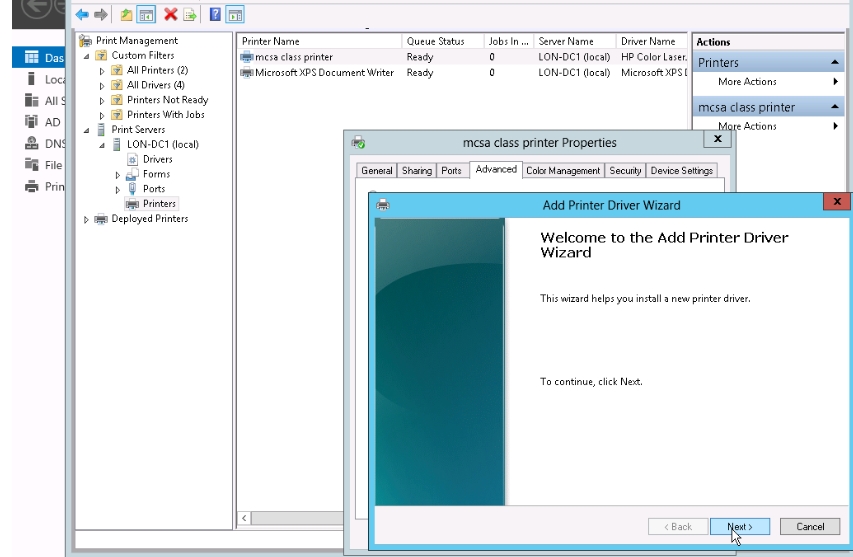Click the Print Management root node icon
The width and height of the screenshot is (853, 557).
tap(85, 41)
